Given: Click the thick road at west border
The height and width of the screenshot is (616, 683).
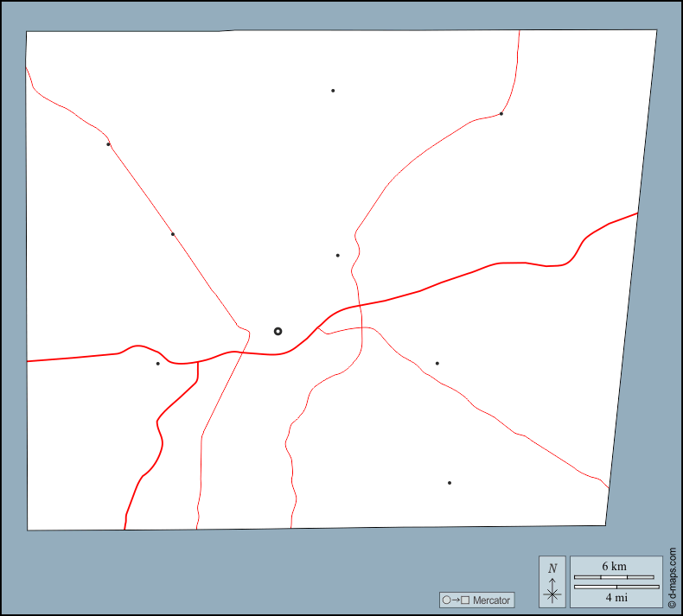Looking at the screenshot, I should point(29,361).
